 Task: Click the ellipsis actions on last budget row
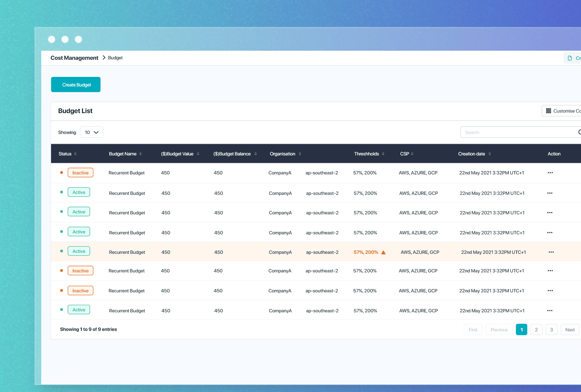pyautogui.click(x=550, y=310)
